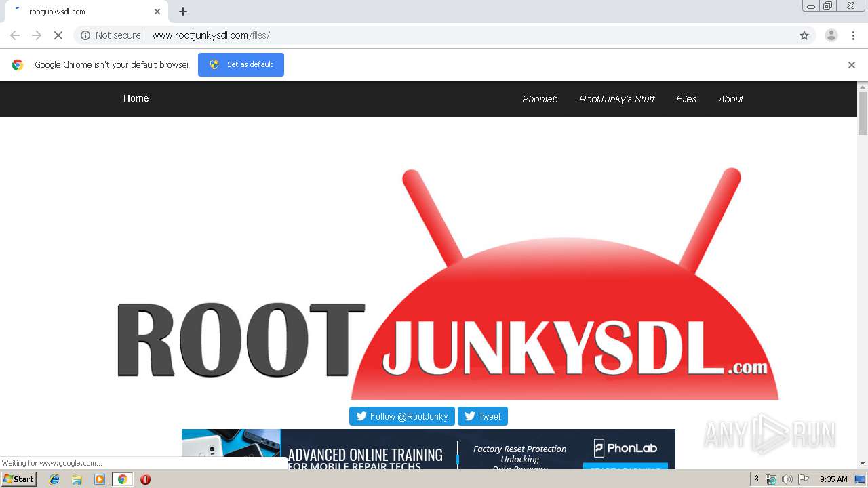Click the Show desktop button
This screenshot has width=868, height=488.
coord(861,479)
